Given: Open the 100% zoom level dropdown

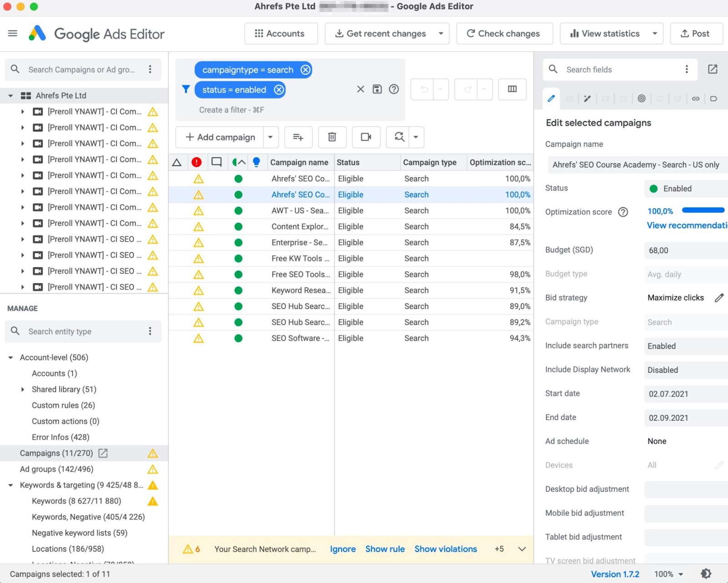Looking at the screenshot, I should pos(669,574).
